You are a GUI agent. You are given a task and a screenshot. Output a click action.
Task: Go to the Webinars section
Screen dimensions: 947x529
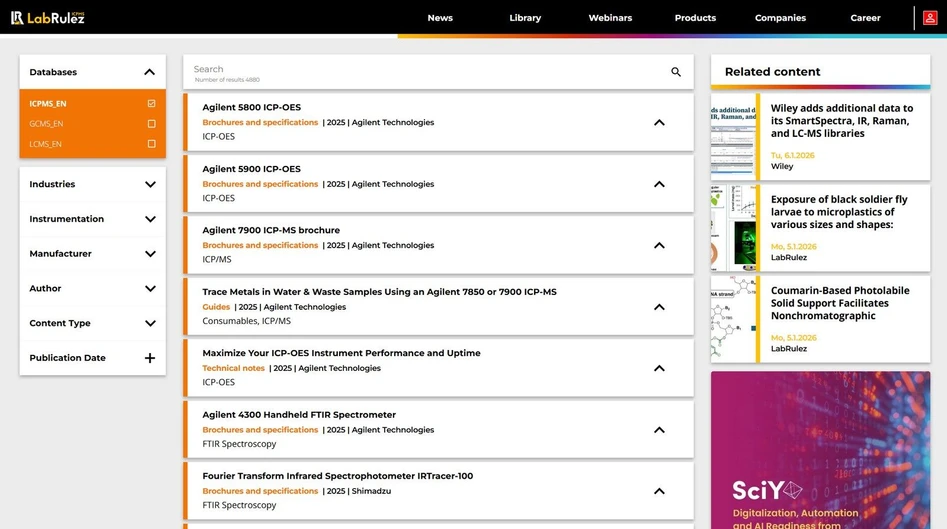click(610, 18)
